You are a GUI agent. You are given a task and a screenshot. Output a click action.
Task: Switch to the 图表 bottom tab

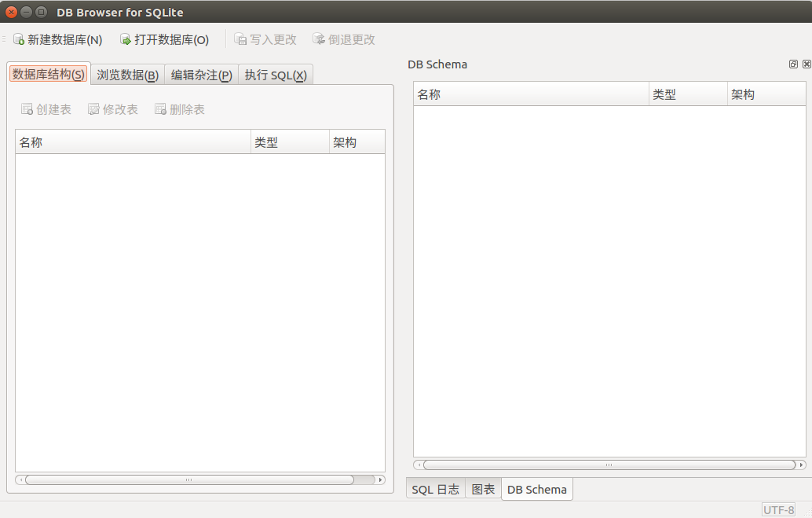(x=483, y=489)
